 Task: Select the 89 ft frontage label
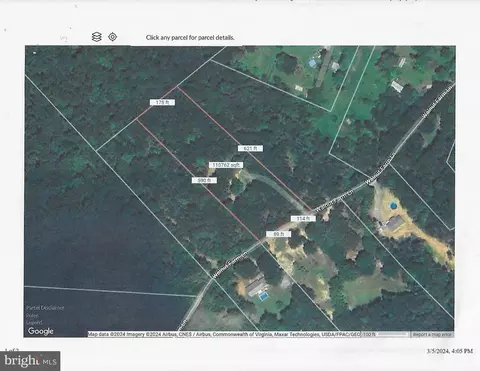coord(279,234)
